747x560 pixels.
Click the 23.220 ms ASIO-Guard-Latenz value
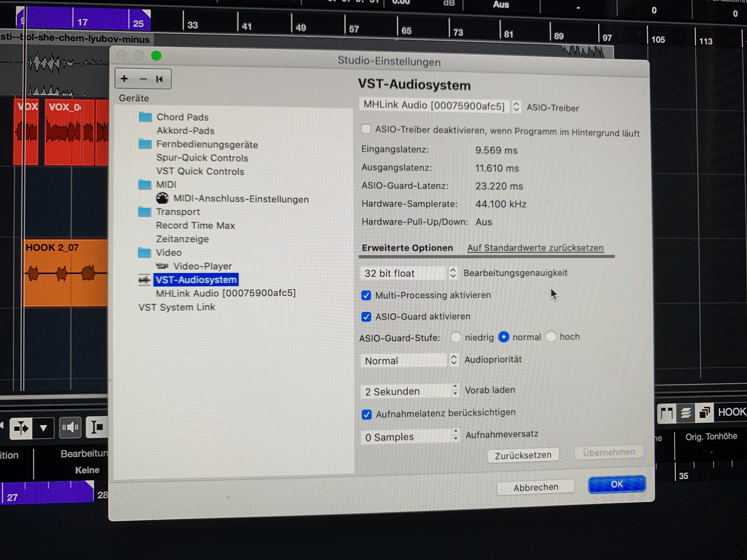click(499, 186)
